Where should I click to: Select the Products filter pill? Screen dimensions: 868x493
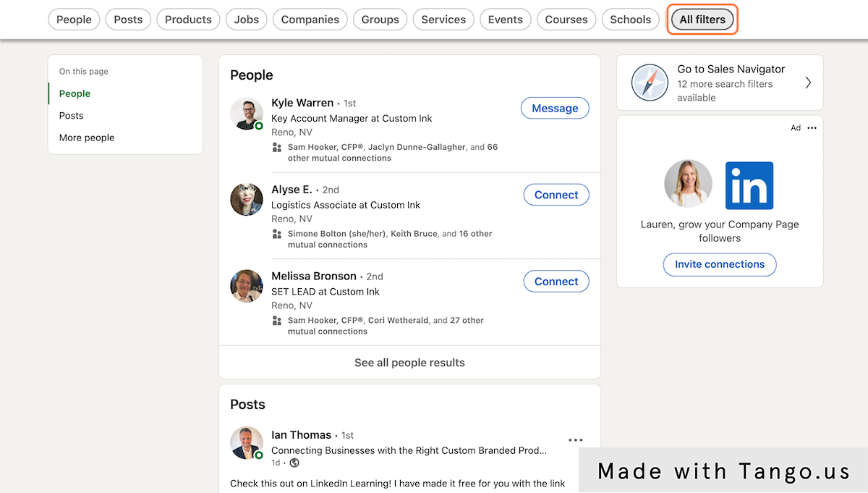click(188, 20)
